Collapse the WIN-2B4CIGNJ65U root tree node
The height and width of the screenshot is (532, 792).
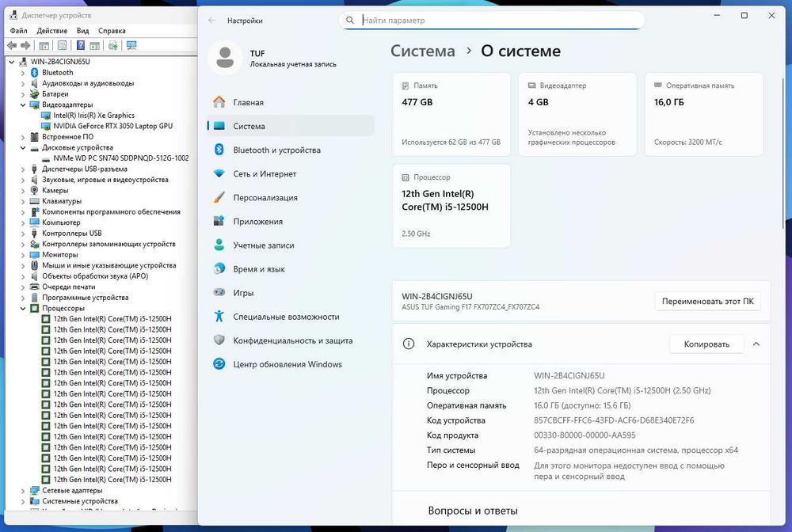click(12, 62)
